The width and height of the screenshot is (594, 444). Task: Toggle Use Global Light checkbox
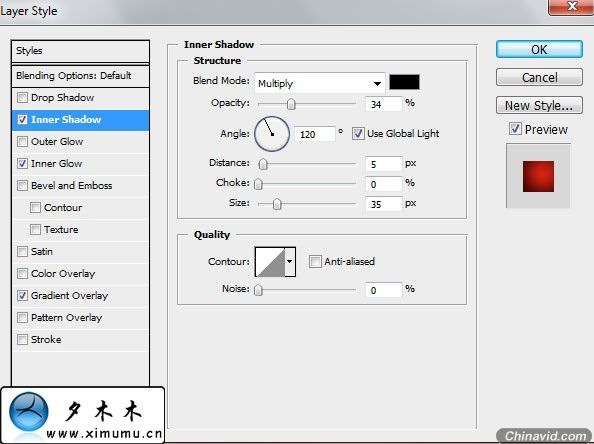click(358, 133)
